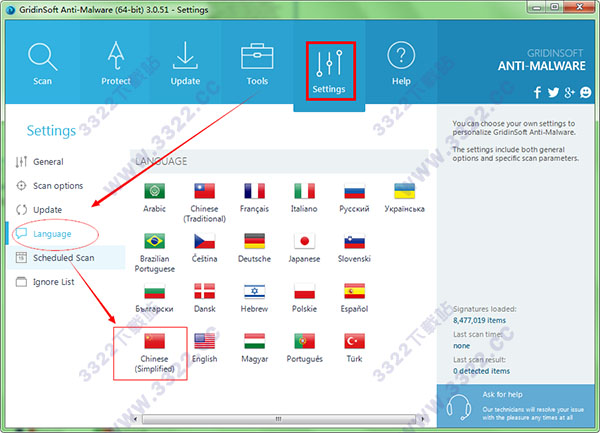Click last scan time none value
Viewport: 600px width, 433px height.
461,346
